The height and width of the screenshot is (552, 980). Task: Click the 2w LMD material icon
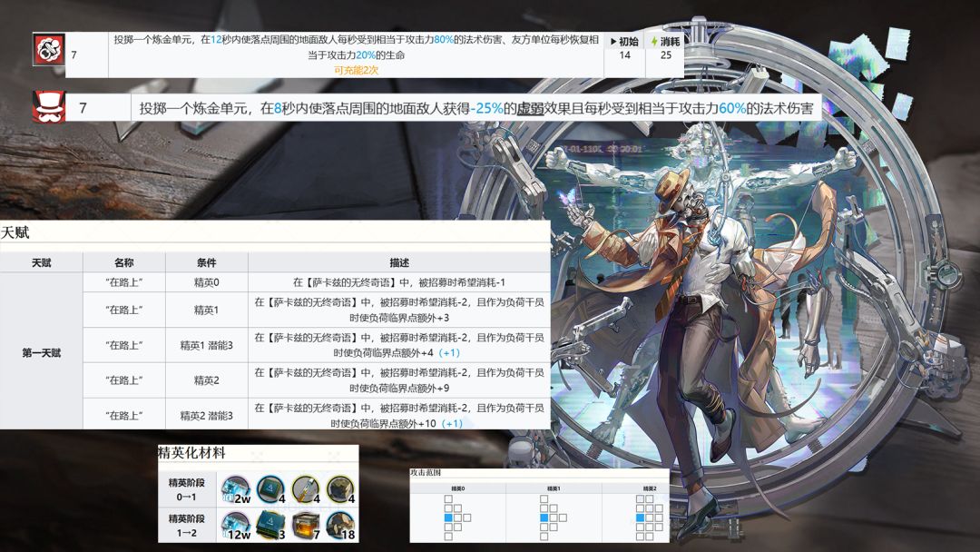236,489
